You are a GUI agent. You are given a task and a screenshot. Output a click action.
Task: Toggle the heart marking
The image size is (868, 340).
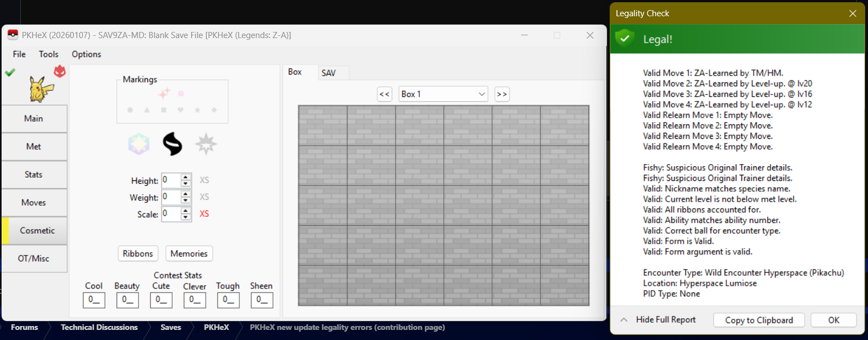click(180, 110)
